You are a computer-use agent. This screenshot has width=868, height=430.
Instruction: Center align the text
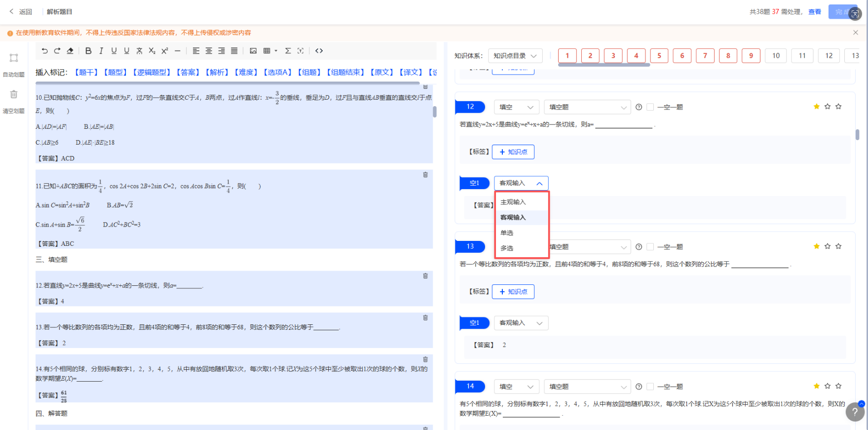[209, 51]
